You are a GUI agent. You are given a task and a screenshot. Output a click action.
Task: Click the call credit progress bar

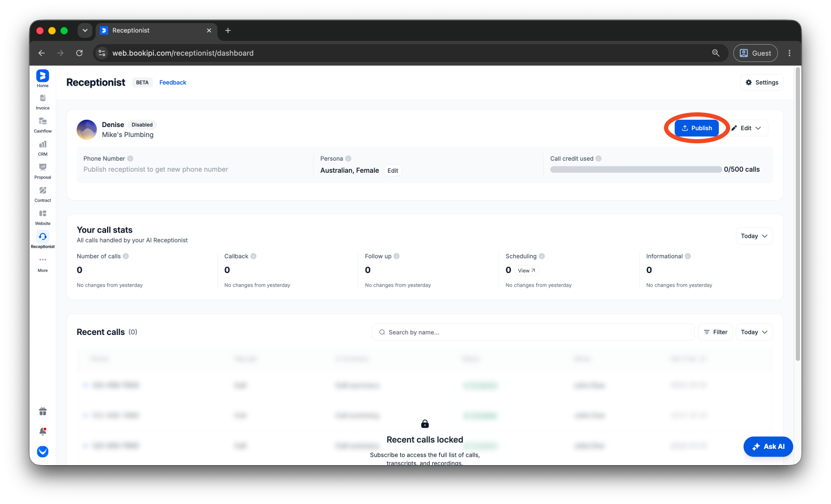tap(636, 170)
